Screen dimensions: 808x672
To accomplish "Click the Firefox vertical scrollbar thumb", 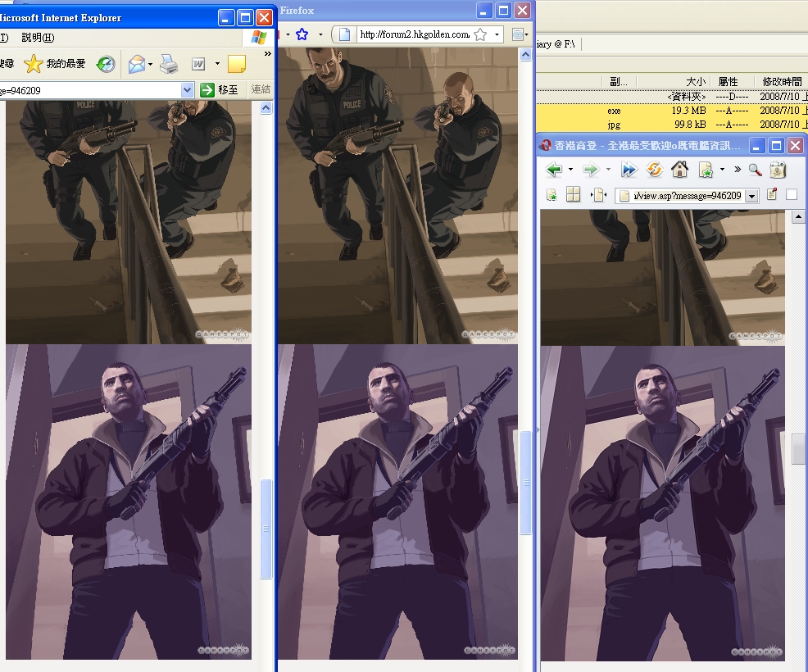I will pyautogui.click(x=525, y=483).
